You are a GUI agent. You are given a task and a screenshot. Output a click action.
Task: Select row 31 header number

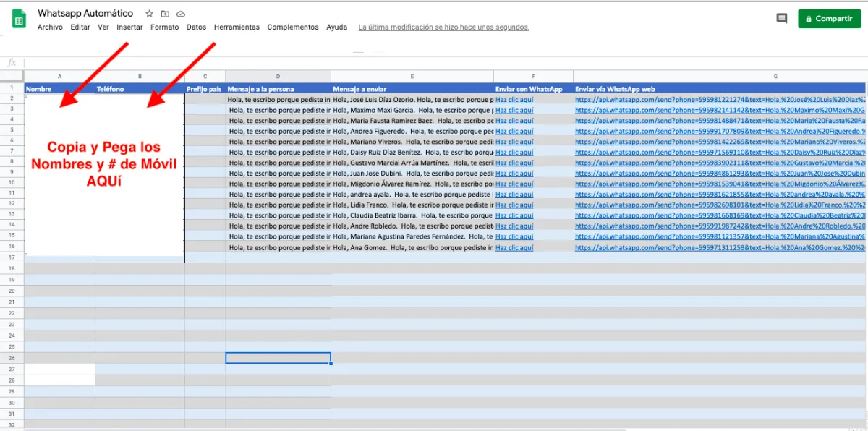click(x=12, y=414)
